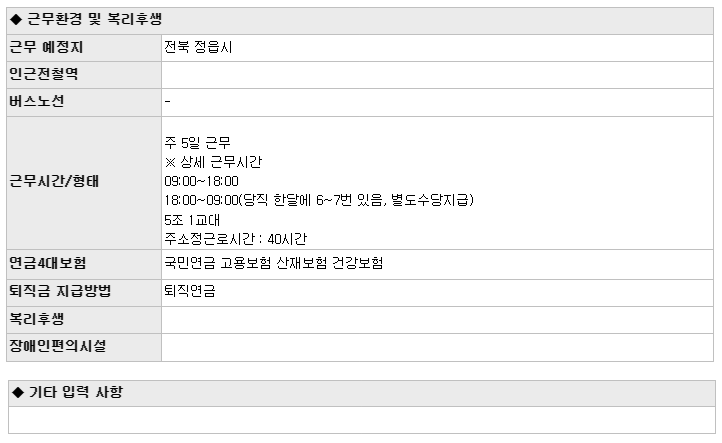Click the ※ 상세 근무시간 note line

tap(213, 162)
